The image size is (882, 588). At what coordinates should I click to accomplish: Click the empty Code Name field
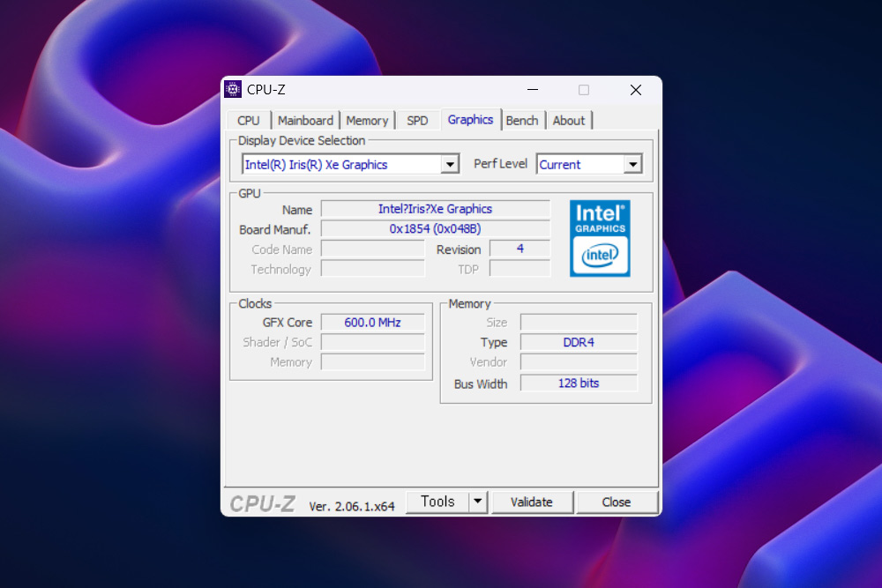point(373,249)
